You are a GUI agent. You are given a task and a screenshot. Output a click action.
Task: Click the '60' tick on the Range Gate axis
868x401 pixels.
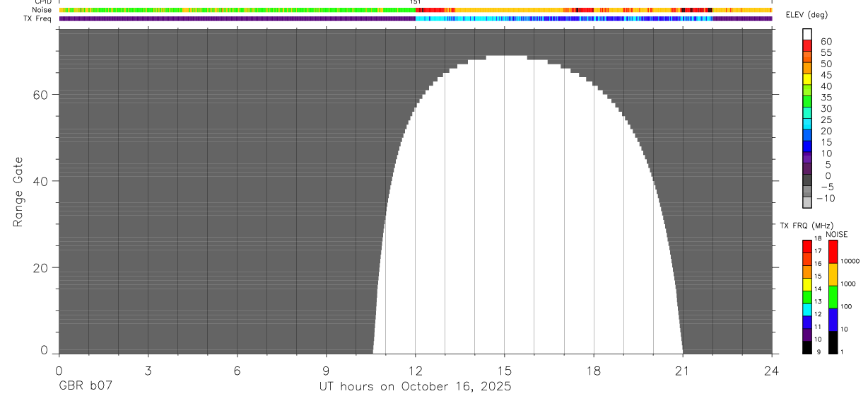(x=41, y=94)
